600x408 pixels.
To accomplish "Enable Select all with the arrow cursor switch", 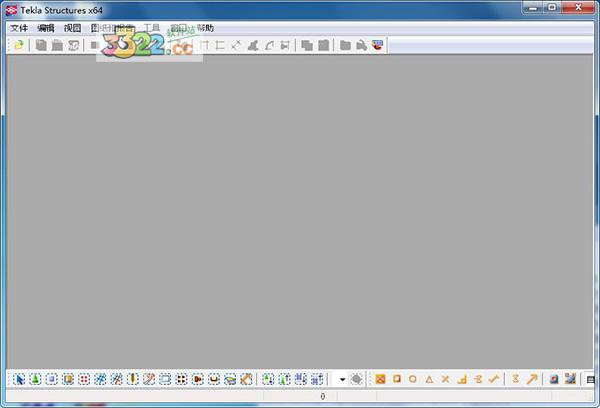I will coord(19,379).
